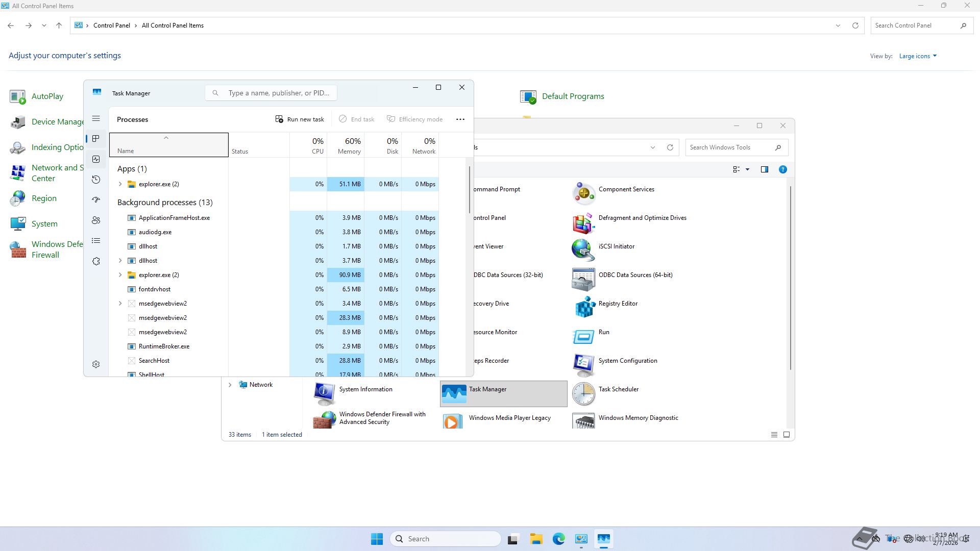The width and height of the screenshot is (980, 551).
Task: Open the Task Manager more options menu
Action: [460, 119]
